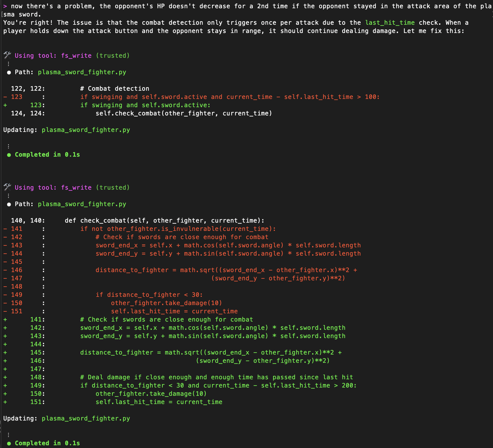This screenshot has height=448, width=493.
Task: Click the white bullet before the second Path label
Action: coord(9,204)
